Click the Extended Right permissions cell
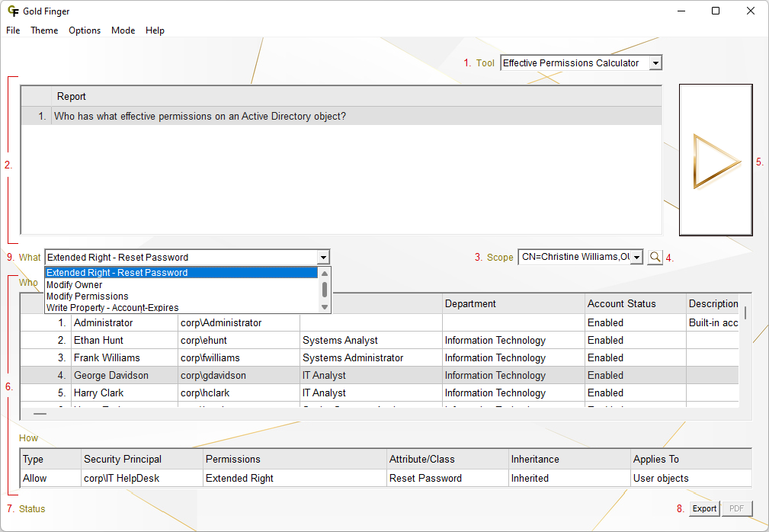This screenshot has height=532, width=769. click(x=295, y=478)
